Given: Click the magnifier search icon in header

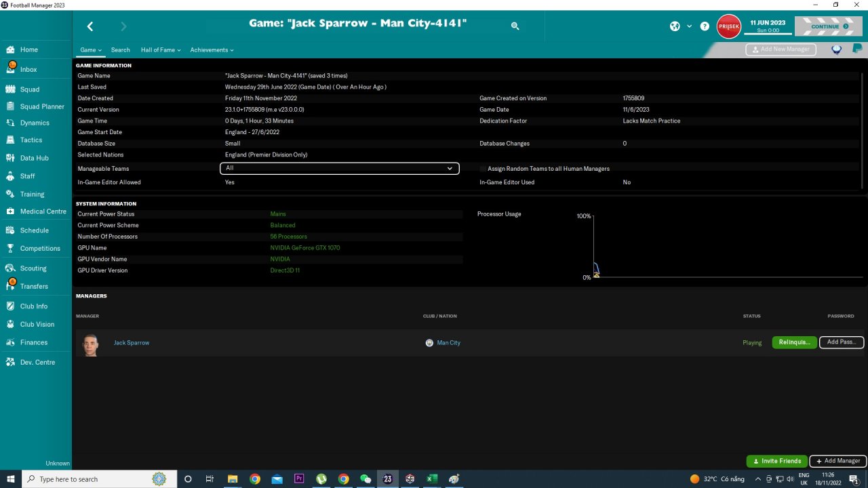Looking at the screenshot, I should coord(515,26).
